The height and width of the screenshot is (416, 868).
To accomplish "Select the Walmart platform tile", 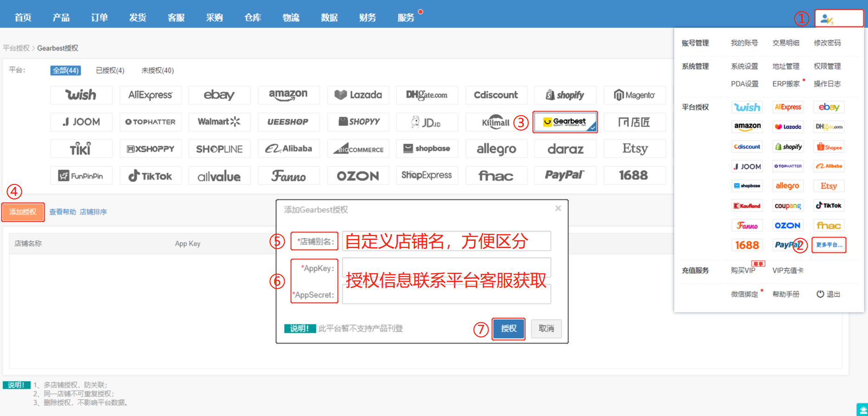I will coord(219,122).
